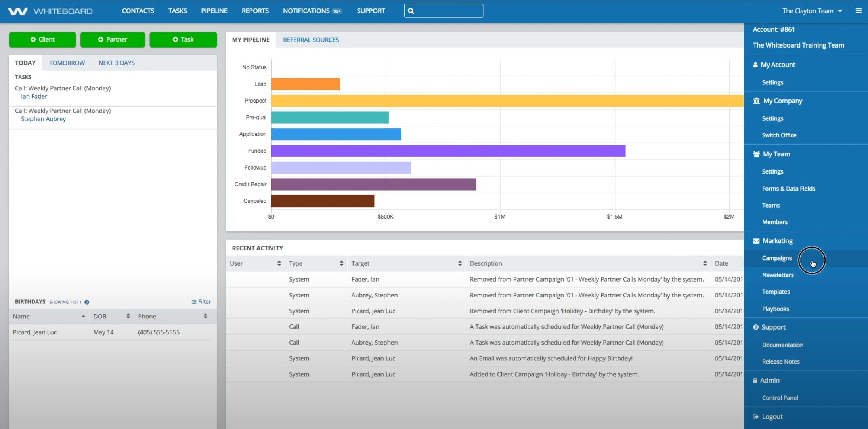Open the Pipeline menu
The width and height of the screenshot is (868, 429).
pos(214,11)
